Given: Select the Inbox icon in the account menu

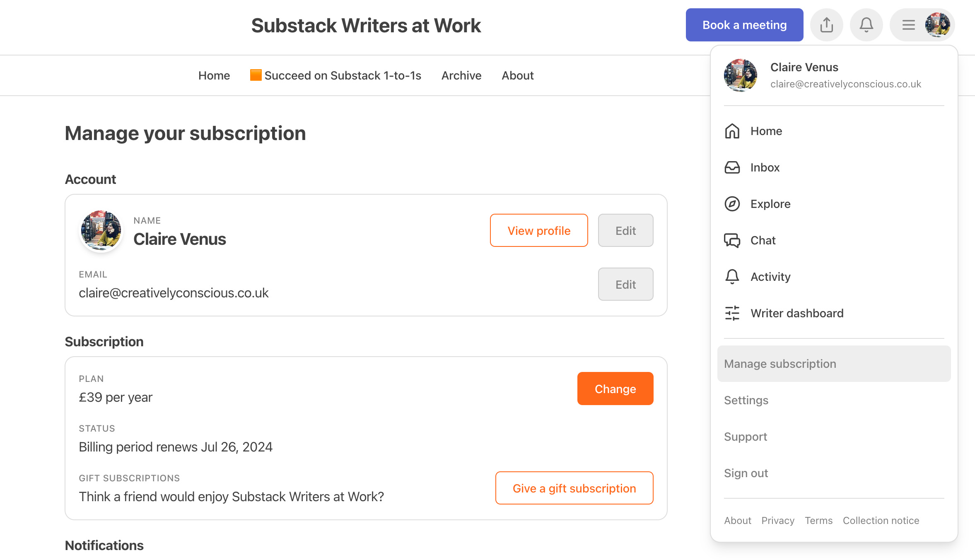Looking at the screenshot, I should (x=732, y=167).
